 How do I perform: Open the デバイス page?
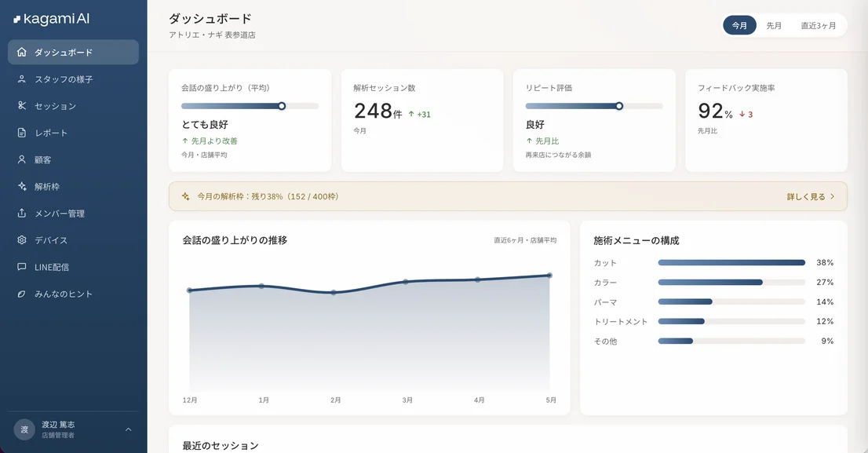point(73,240)
